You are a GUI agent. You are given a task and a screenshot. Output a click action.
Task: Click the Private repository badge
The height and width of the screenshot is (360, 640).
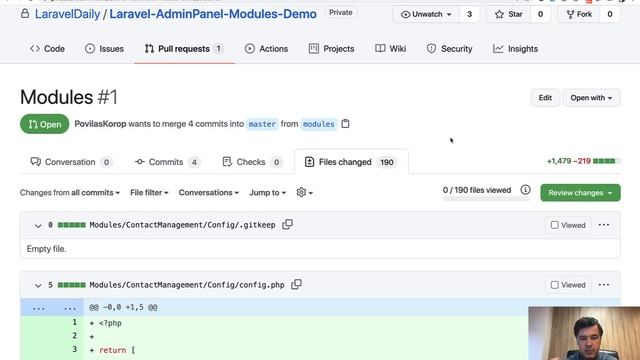tap(340, 13)
